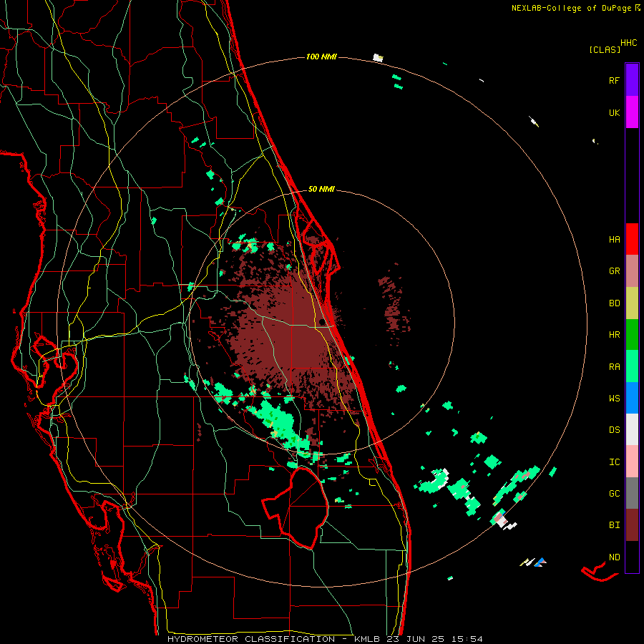This screenshot has height=644, width=644.
Task: Click the 'UK' legend label
Action: [614, 112]
